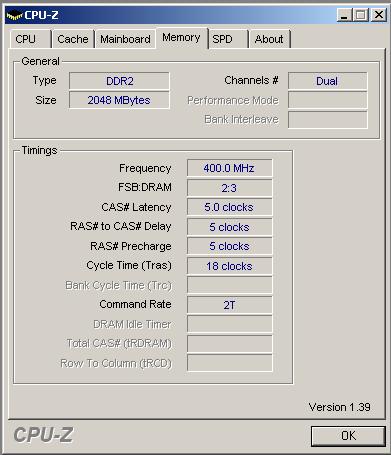Click the greyed DRAM Idle Timer label
The image size is (391, 455).
[132, 324]
